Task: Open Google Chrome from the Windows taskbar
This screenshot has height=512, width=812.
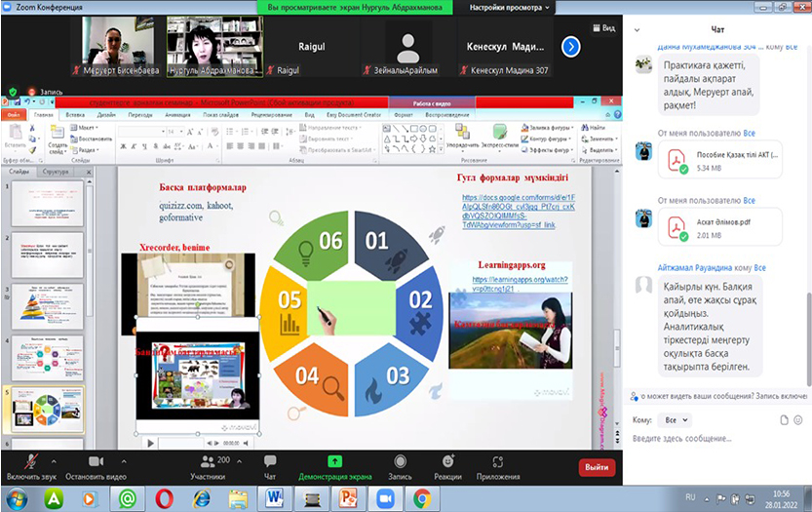Action: pyautogui.click(x=422, y=497)
